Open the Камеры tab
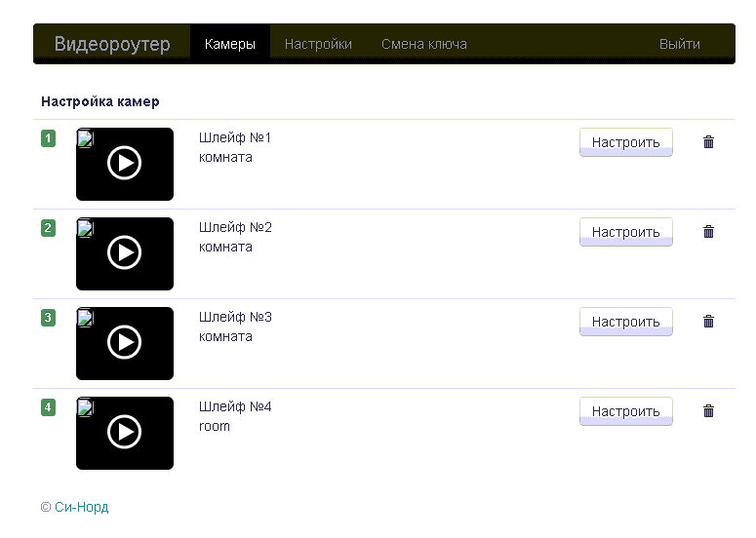 tap(230, 44)
